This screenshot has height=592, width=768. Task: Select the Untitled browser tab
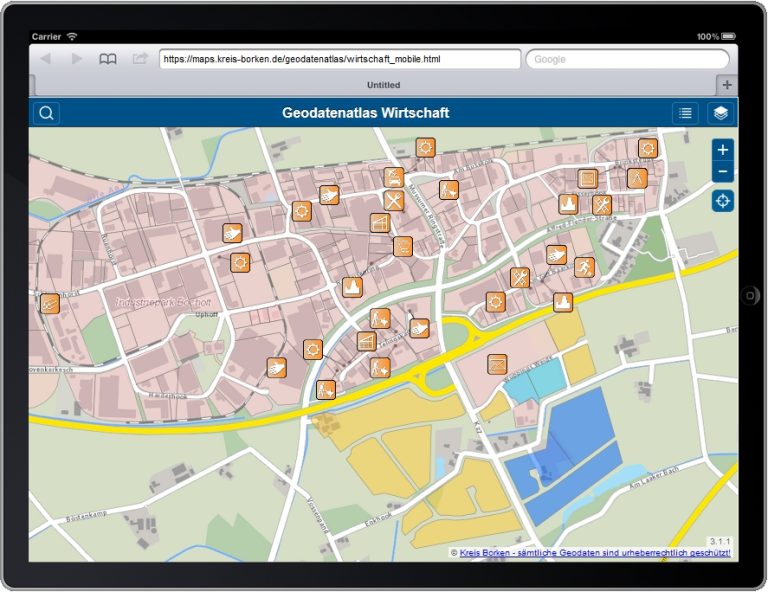click(384, 85)
